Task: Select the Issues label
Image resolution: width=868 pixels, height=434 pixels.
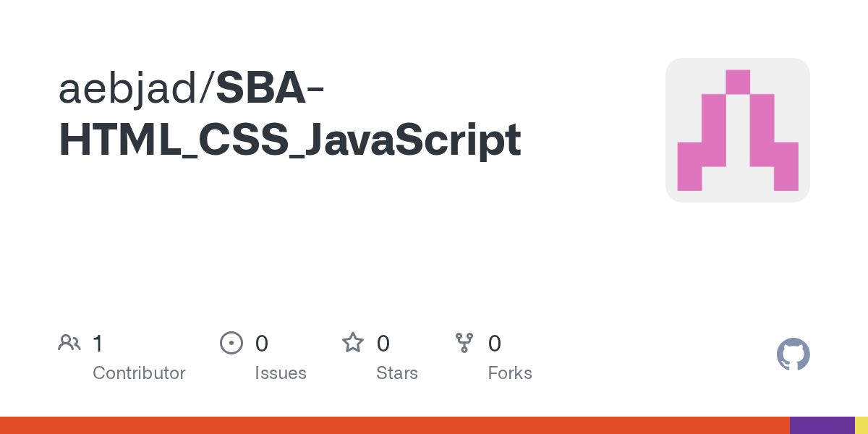Action: click(x=281, y=373)
